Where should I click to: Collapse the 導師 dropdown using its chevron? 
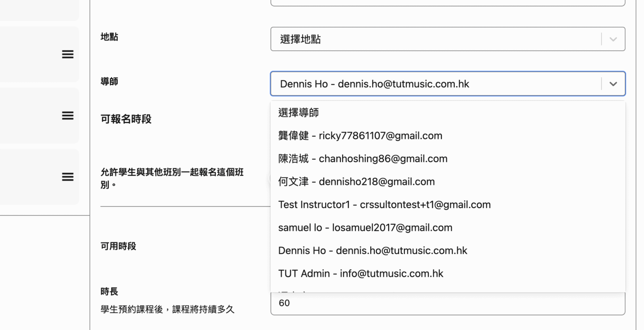(613, 84)
